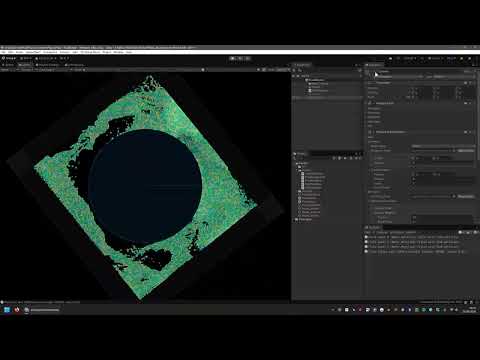Toggle warning messages filter in Console
This screenshot has width=480, height=360.
pos(468,232)
